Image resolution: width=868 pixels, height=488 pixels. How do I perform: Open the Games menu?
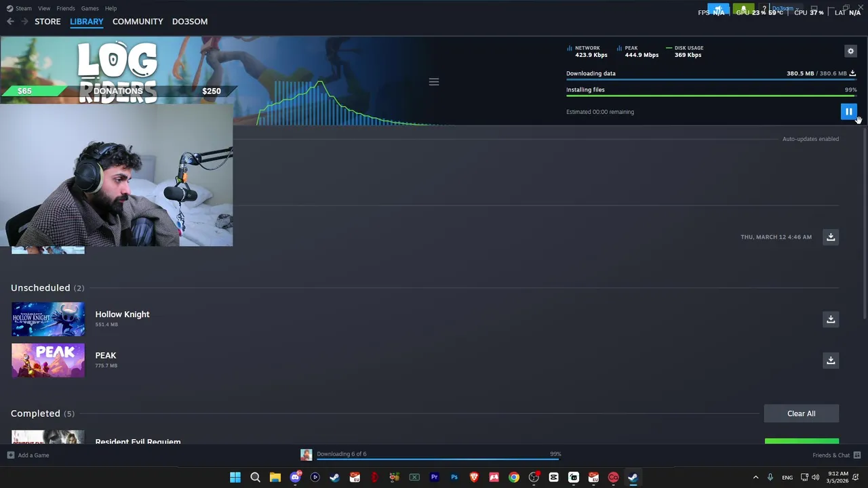coord(90,8)
